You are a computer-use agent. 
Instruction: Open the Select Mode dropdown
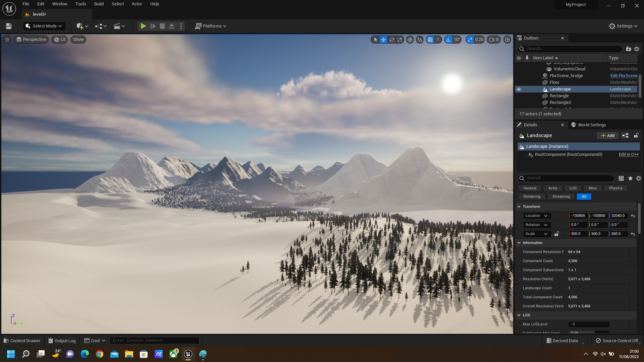(x=44, y=26)
